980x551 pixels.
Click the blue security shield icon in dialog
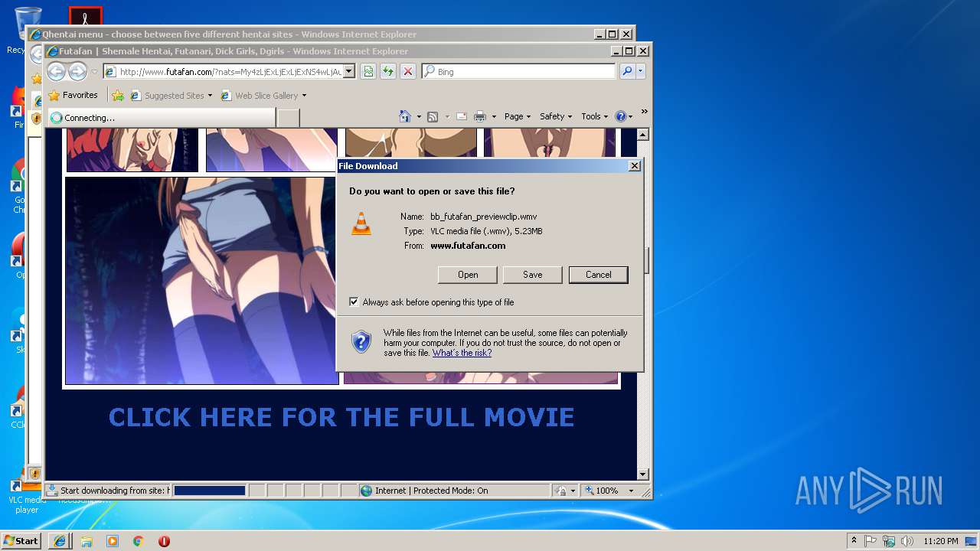361,341
